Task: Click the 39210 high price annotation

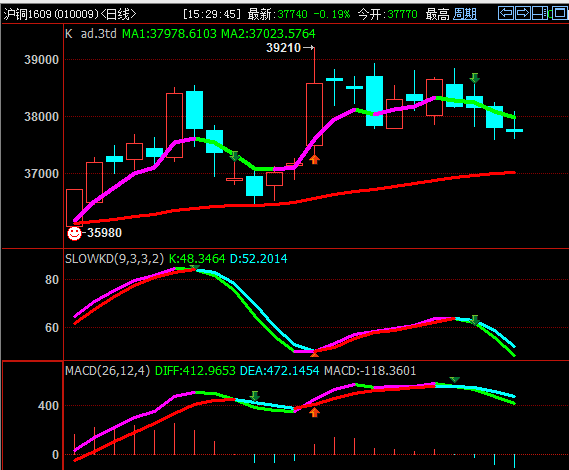Action: tap(283, 48)
